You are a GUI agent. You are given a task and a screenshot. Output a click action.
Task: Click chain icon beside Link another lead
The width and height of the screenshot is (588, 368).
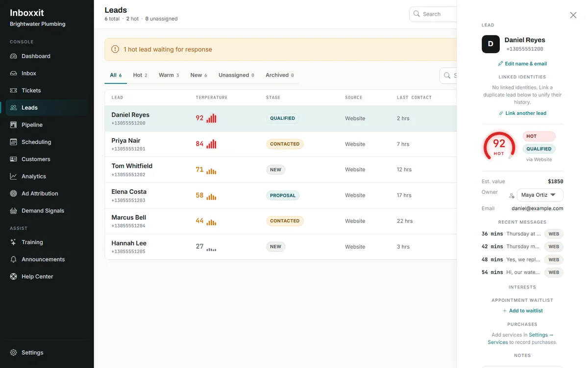point(501,113)
